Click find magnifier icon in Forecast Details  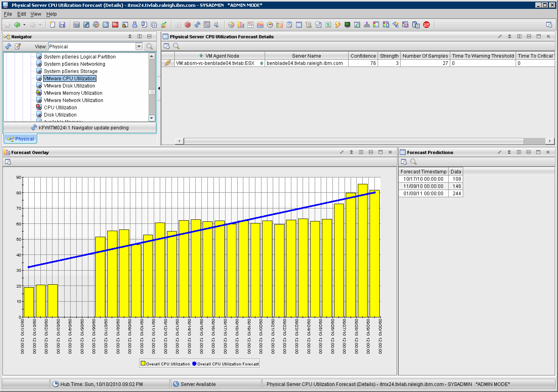pyautogui.click(x=176, y=46)
